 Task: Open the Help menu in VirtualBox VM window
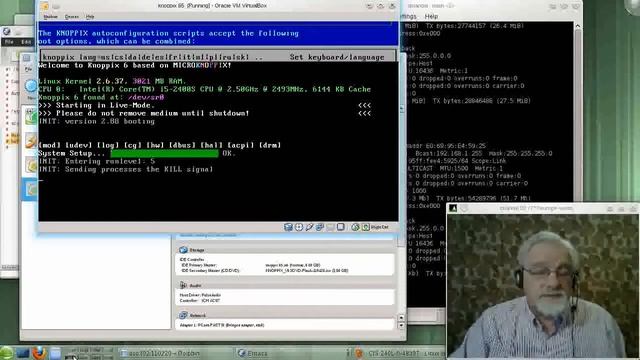click(x=90, y=17)
